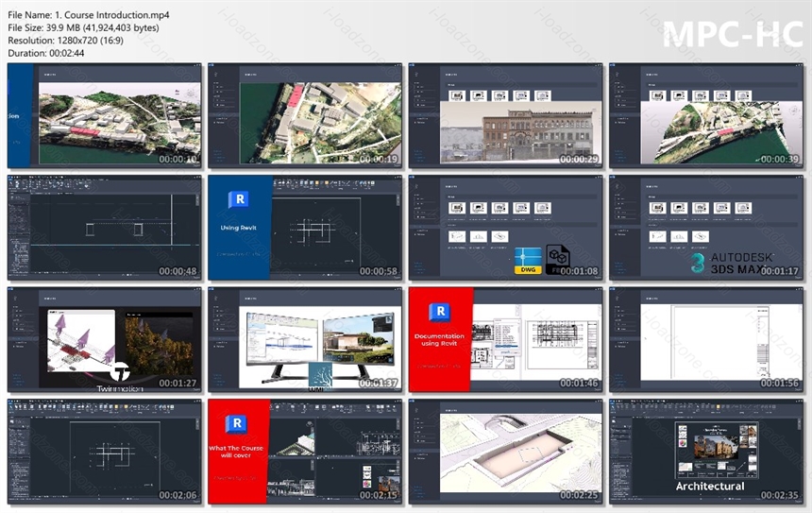
Task: Click the Revit logo above 'Documentation using Revit'
Action: pos(439,312)
